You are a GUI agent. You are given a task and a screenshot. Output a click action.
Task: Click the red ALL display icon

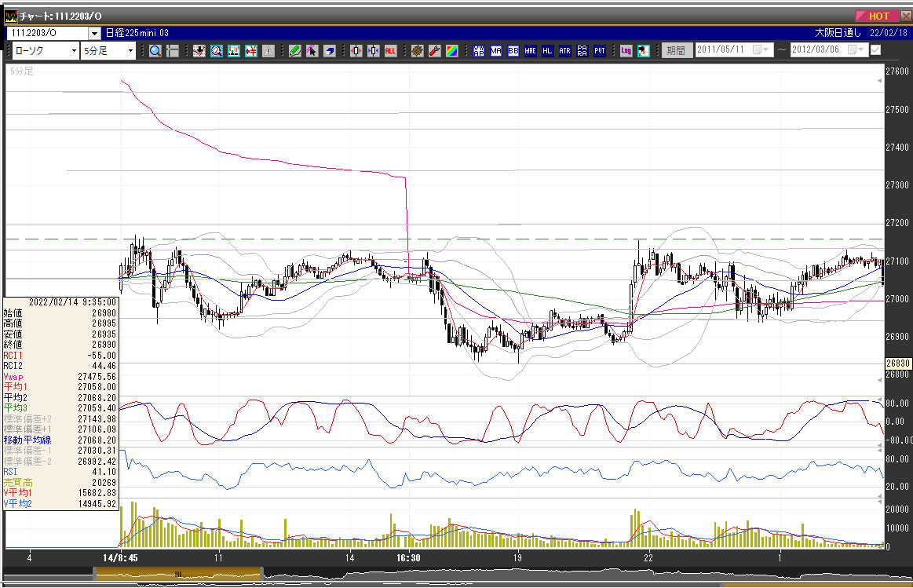pos(390,51)
